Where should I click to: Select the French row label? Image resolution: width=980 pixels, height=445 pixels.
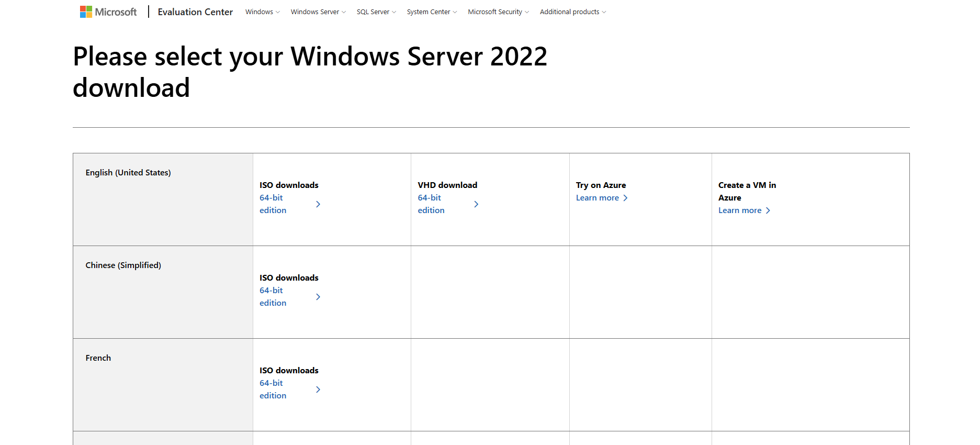tap(98, 358)
